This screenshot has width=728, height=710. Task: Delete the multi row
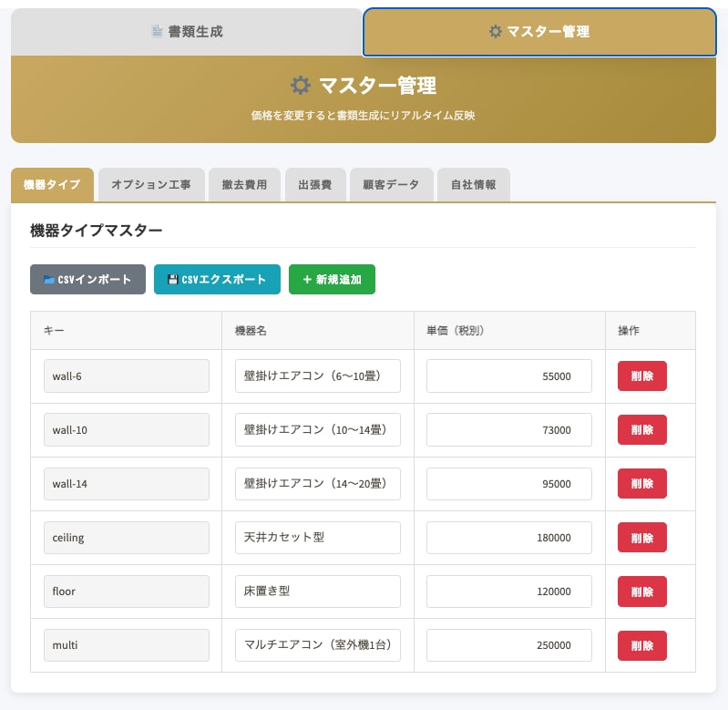[x=642, y=645]
